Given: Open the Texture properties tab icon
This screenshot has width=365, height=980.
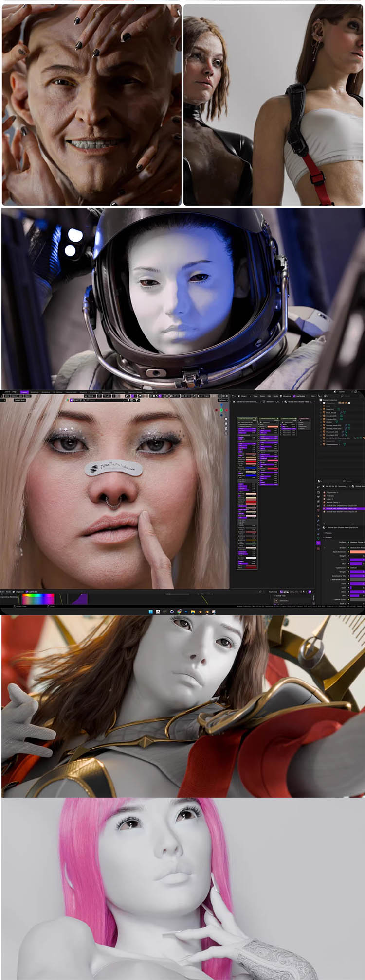Looking at the screenshot, I should (318, 548).
